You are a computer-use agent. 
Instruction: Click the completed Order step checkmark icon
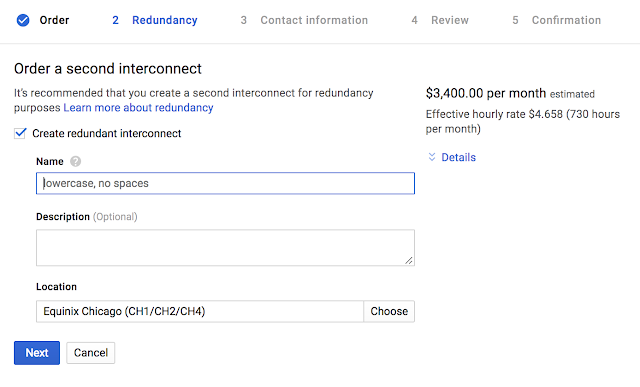click(23, 20)
